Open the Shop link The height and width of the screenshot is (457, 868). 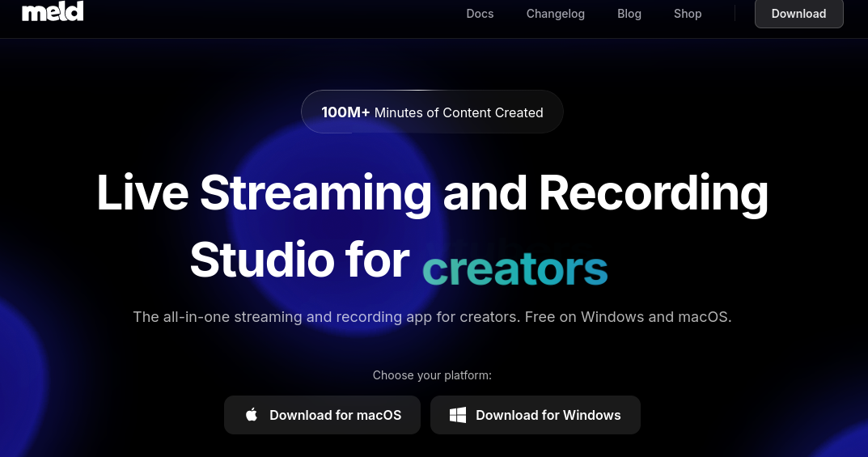(688, 14)
